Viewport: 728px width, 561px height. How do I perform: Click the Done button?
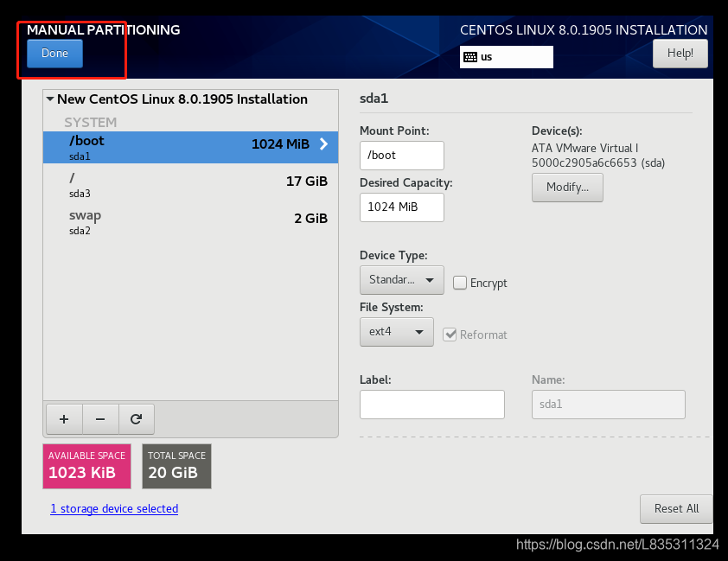pos(54,54)
